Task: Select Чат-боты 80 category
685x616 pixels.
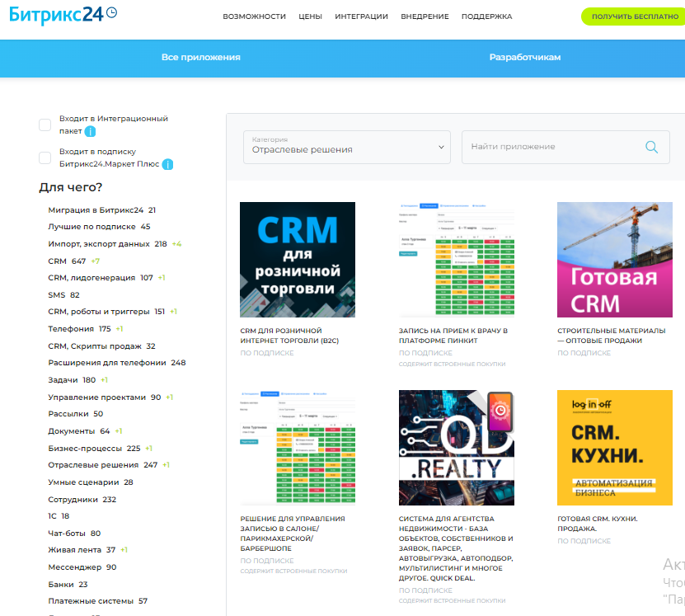Action: (x=74, y=534)
